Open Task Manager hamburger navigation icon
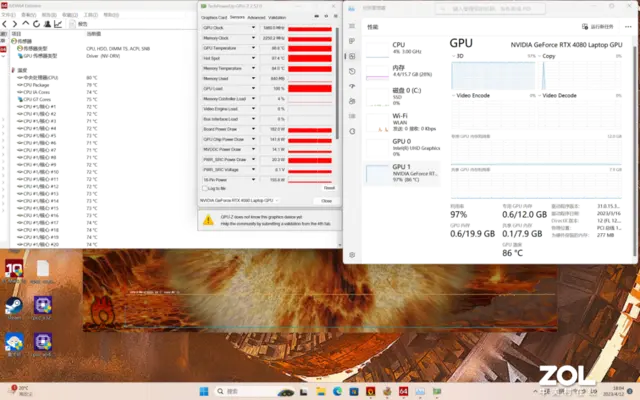 click(352, 26)
